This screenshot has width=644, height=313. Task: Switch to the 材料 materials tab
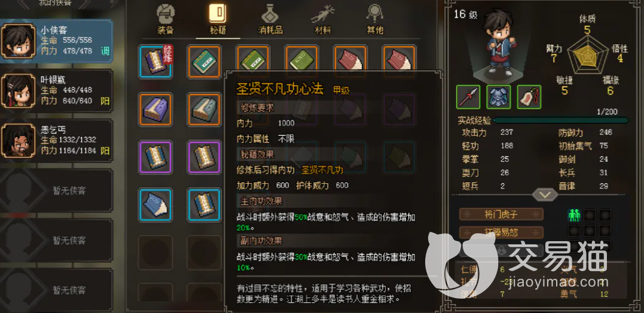322,19
